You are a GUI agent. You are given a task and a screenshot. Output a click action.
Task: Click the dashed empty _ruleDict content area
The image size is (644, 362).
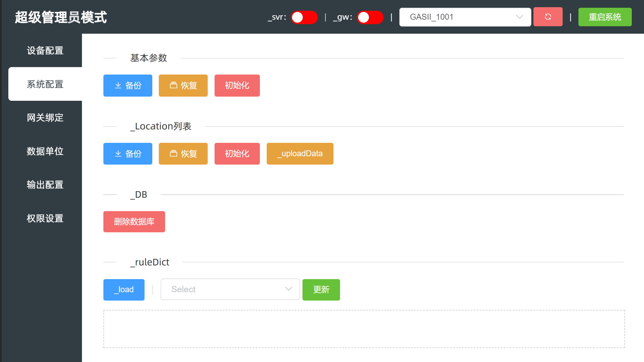pyautogui.click(x=364, y=329)
